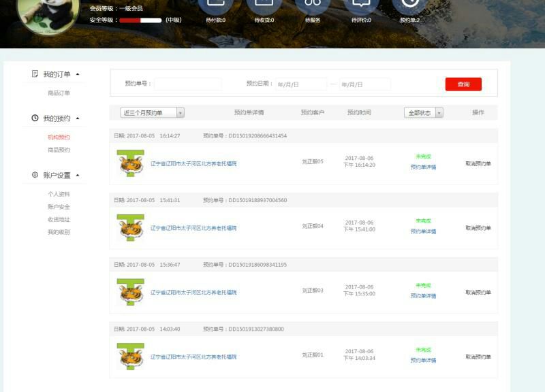Open 个人资料 in the sidebar
Viewport: 545px width, 392px height.
pyautogui.click(x=59, y=195)
